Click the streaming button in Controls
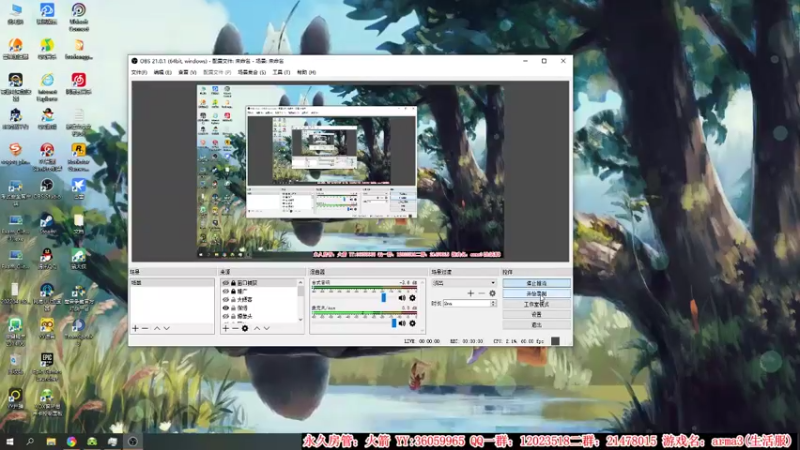 coord(536,283)
